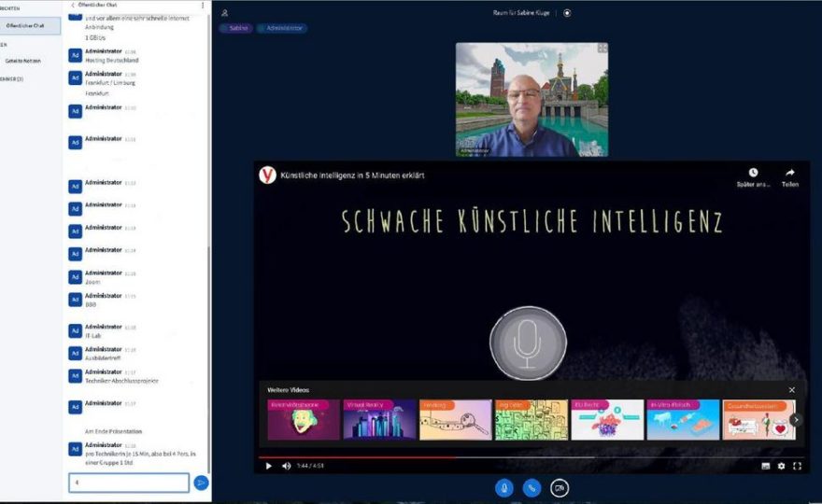This screenshot has height=504, width=822.
Task: Close the Weitere Videos overlay
Action: click(791, 390)
